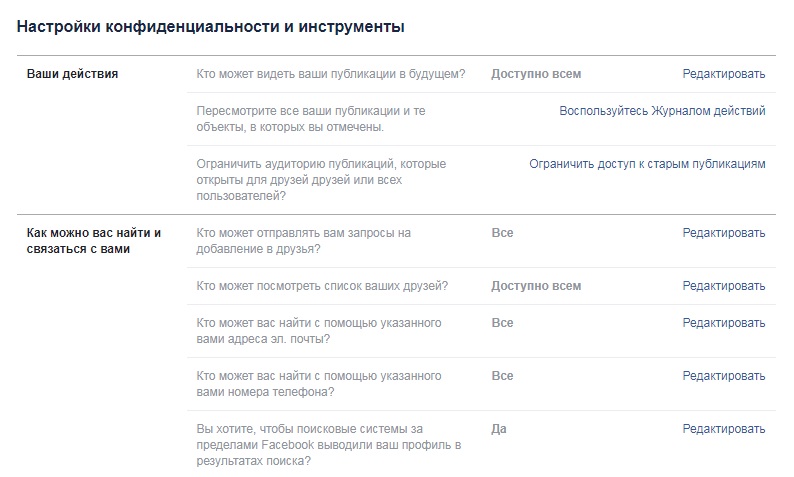The height and width of the screenshot is (477, 794).
Task: Select the 'Пересмотрите все ваши публикации' row text
Action: [x=311, y=119]
